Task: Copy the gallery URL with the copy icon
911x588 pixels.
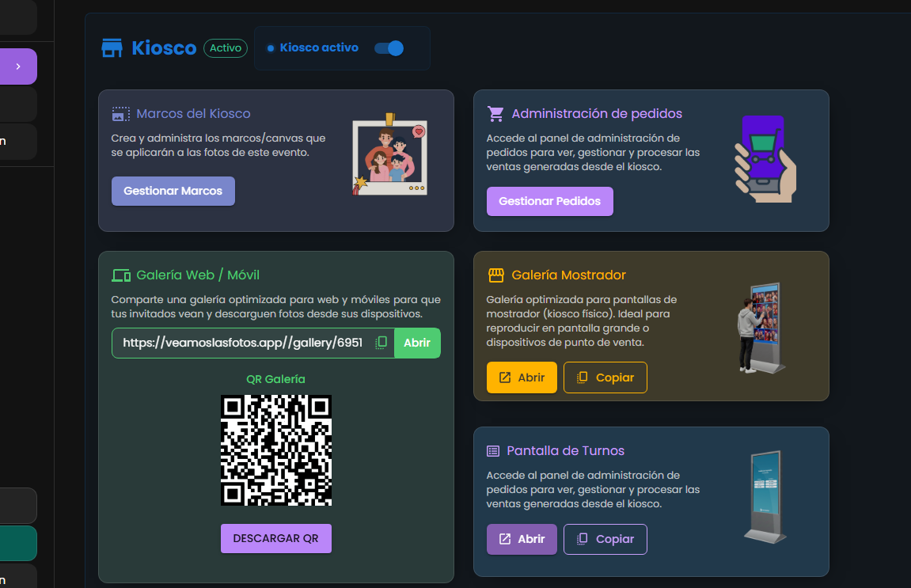Action: pyautogui.click(x=381, y=343)
